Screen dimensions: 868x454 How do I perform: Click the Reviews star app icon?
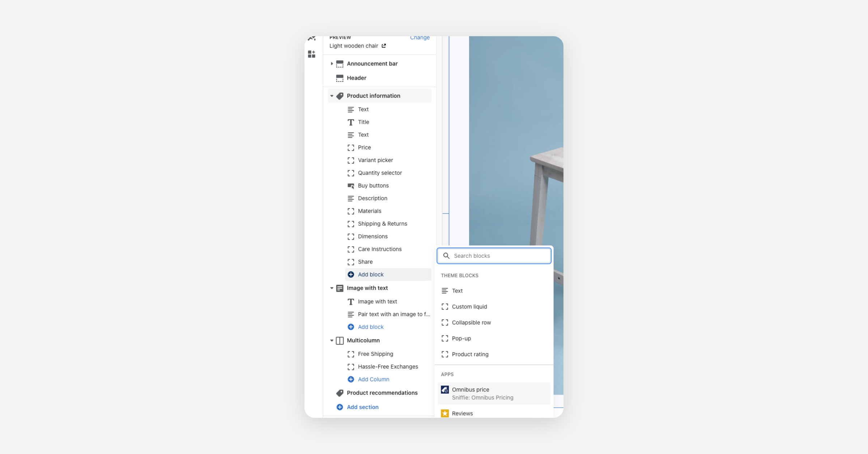(445, 413)
